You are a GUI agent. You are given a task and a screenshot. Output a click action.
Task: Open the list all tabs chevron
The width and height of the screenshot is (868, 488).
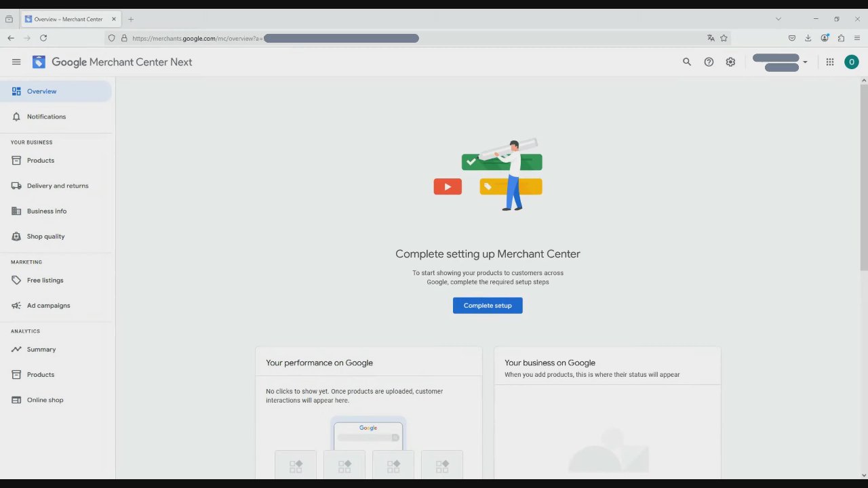(778, 19)
